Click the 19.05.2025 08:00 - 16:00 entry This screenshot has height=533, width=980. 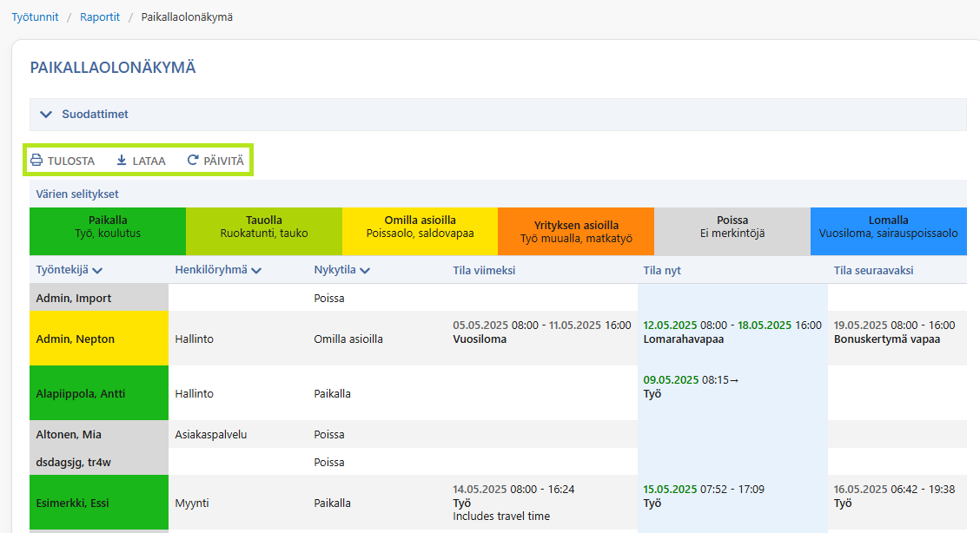pos(894,326)
